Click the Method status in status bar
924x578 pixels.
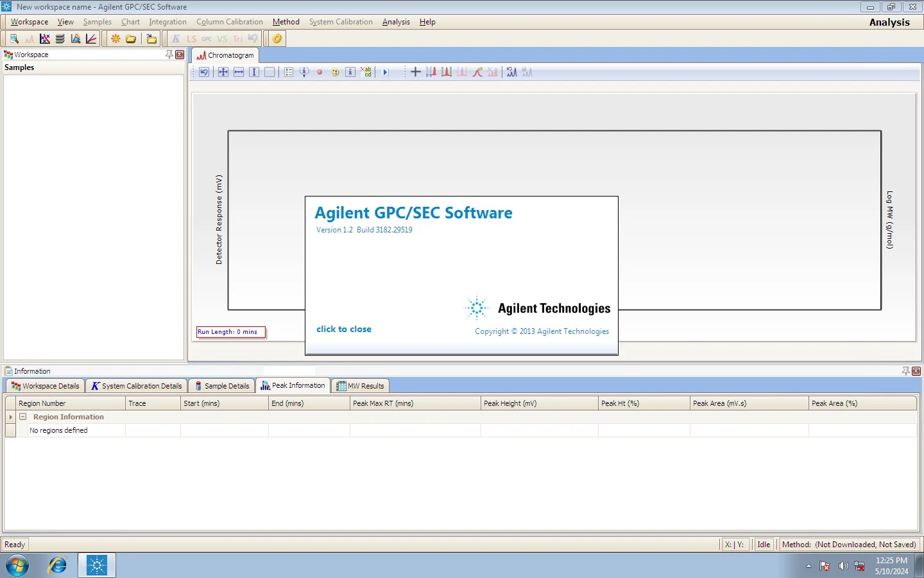(849, 545)
